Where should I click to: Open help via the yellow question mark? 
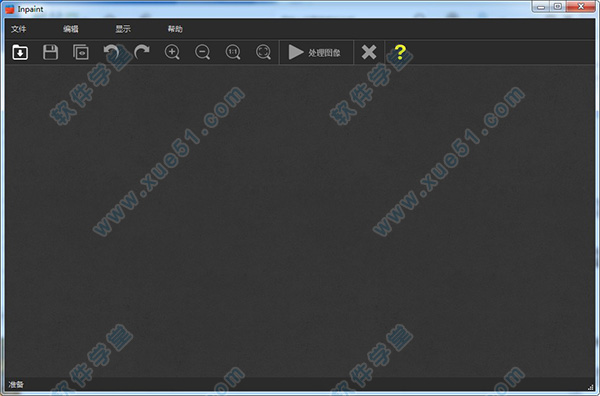[400, 52]
